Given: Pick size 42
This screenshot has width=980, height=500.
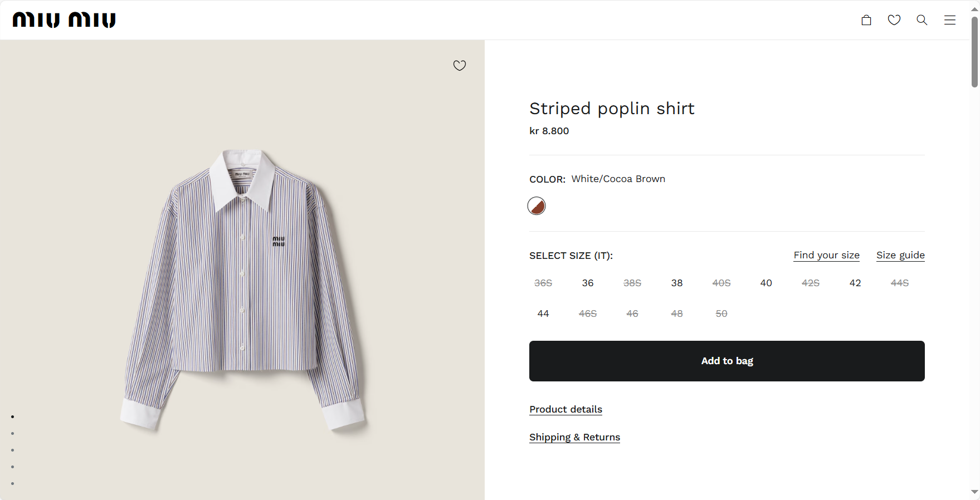Looking at the screenshot, I should [x=855, y=283].
